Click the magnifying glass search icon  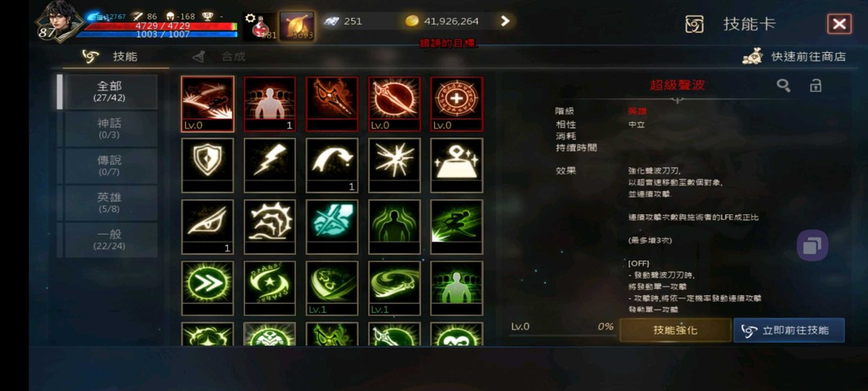pyautogui.click(x=783, y=85)
